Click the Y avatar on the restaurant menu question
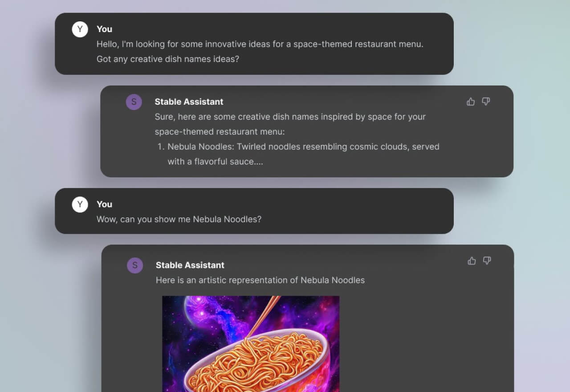The image size is (570, 392). 80,29
